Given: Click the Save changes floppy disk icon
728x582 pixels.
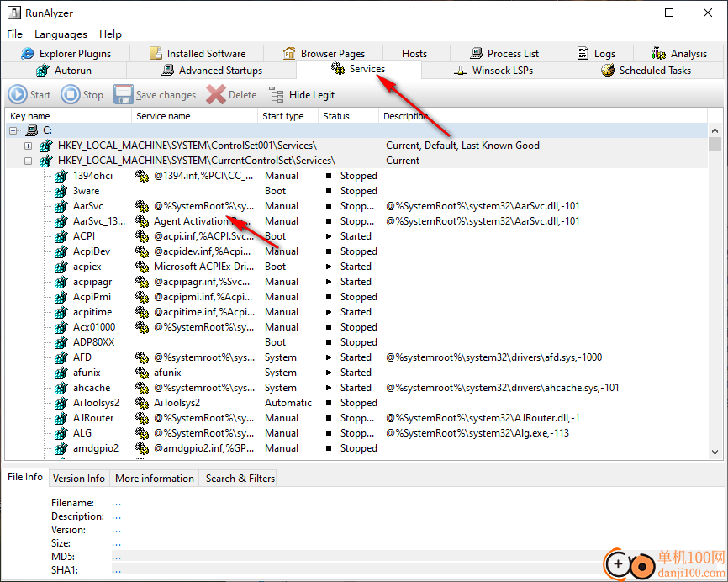Looking at the screenshot, I should pyautogui.click(x=124, y=95).
